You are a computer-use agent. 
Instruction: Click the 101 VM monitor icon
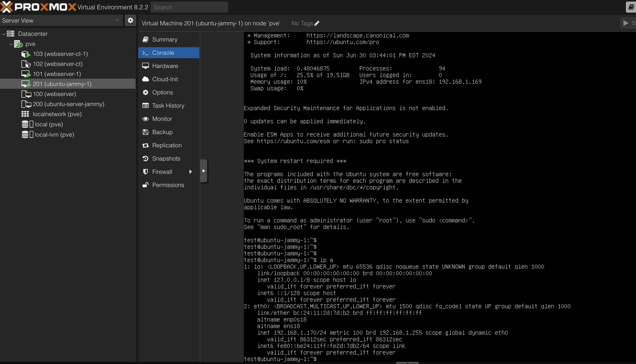(26, 74)
